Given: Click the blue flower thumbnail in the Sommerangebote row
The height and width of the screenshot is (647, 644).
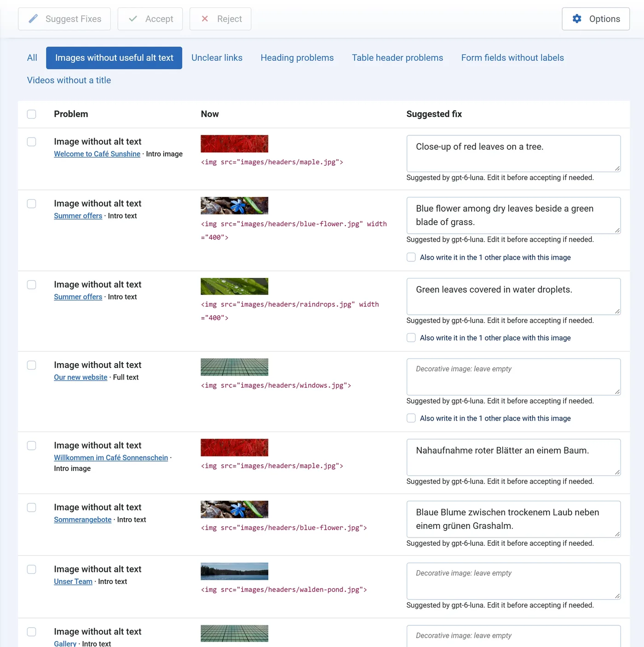Looking at the screenshot, I should point(234,509).
